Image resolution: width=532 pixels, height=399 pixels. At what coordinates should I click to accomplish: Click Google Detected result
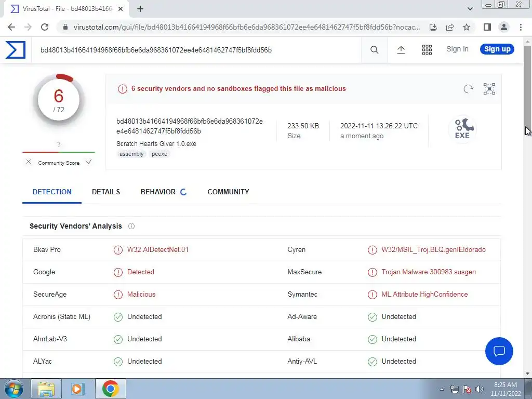pos(140,272)
